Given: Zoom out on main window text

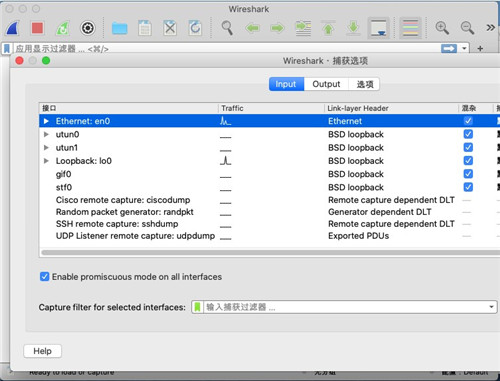Looking at the screenshot, I should (467, 28).
